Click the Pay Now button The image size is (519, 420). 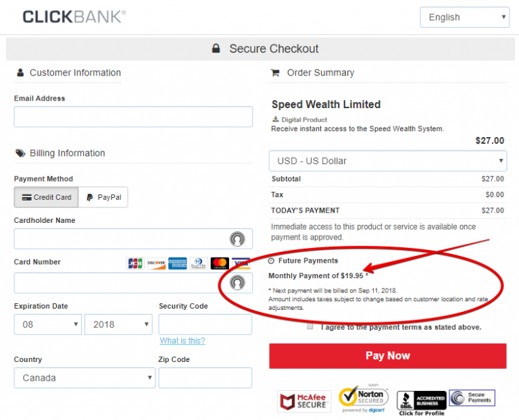coord(387,356)
